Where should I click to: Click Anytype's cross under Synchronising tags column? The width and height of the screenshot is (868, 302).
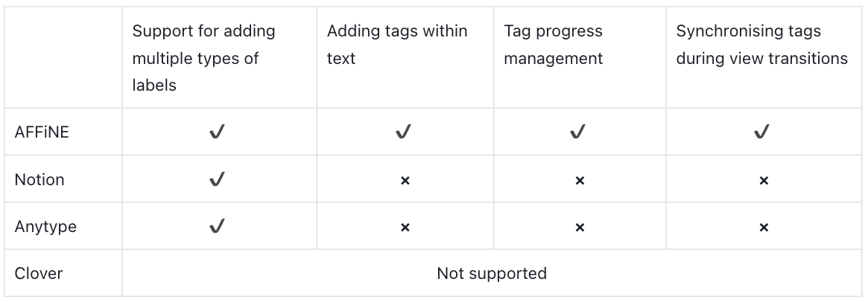764,228
